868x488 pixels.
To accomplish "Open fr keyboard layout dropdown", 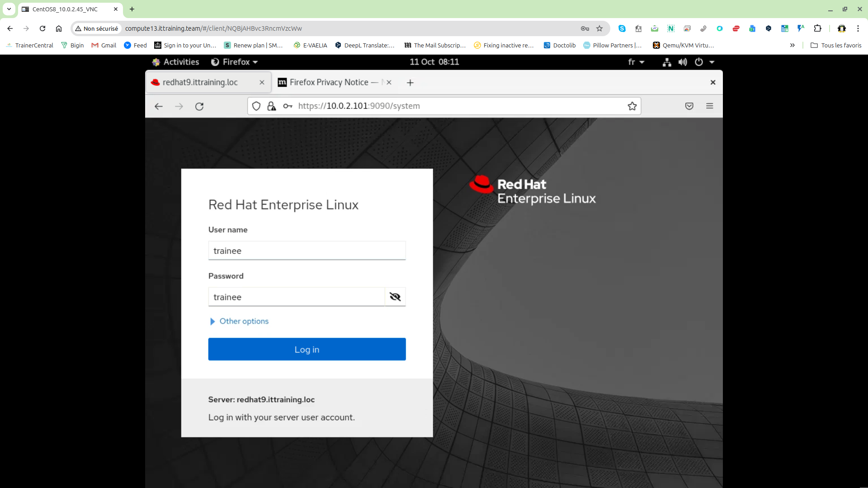I will click(x=636, y=62).
